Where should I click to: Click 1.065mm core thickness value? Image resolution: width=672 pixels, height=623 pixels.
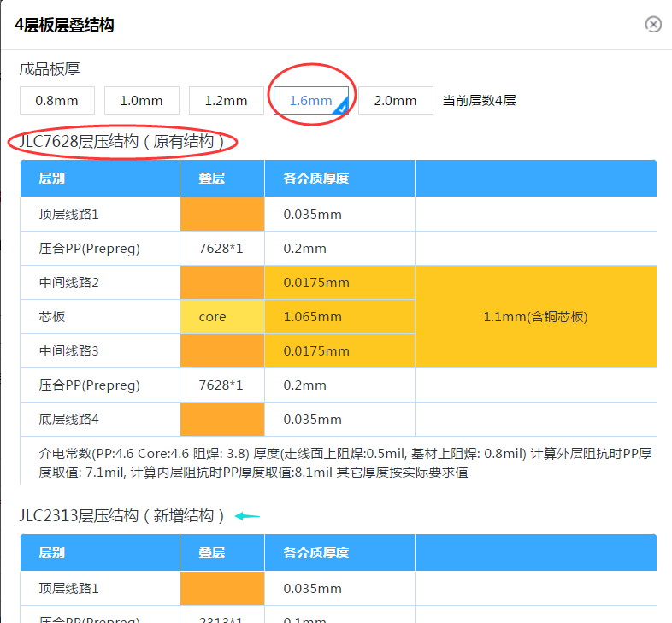tap(313, 317)
